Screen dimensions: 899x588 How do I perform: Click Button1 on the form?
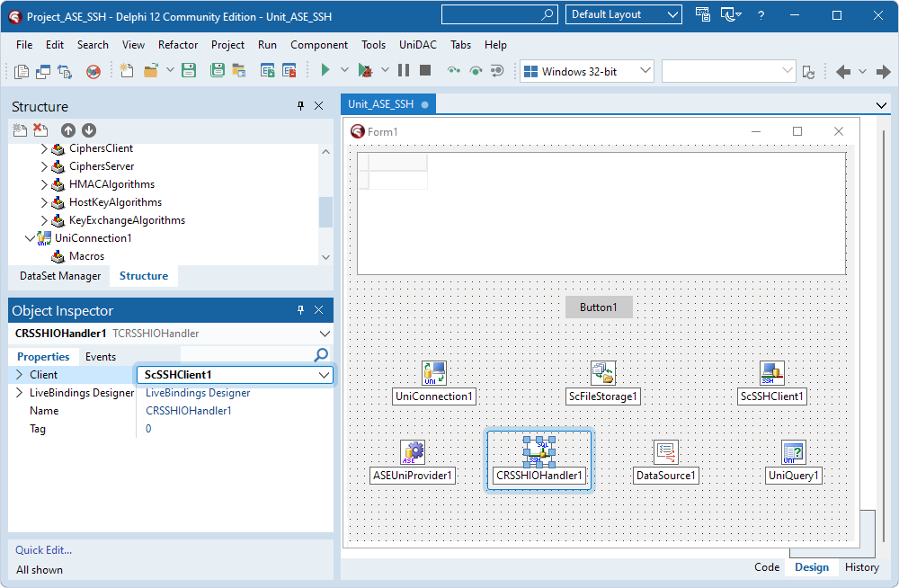tap(599, 307)
